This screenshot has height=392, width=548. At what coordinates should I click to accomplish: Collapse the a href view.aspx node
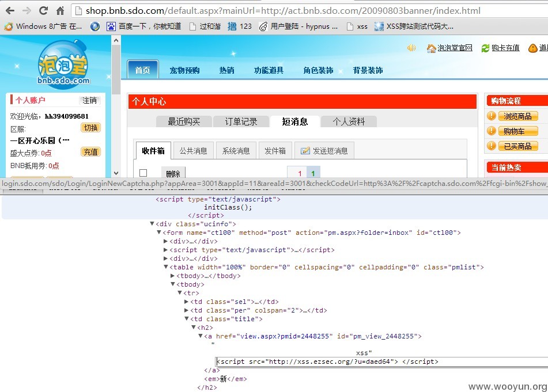click(201, 336)
